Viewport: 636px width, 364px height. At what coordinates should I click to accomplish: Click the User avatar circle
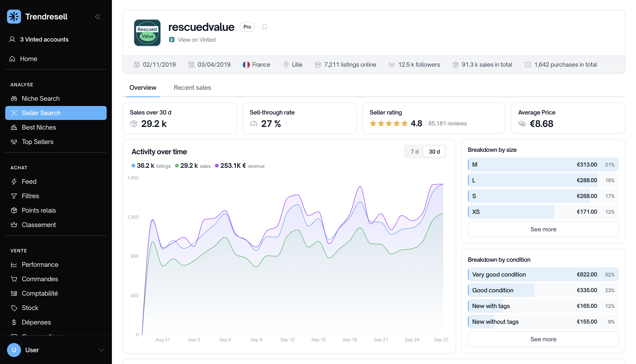(14, 350)
